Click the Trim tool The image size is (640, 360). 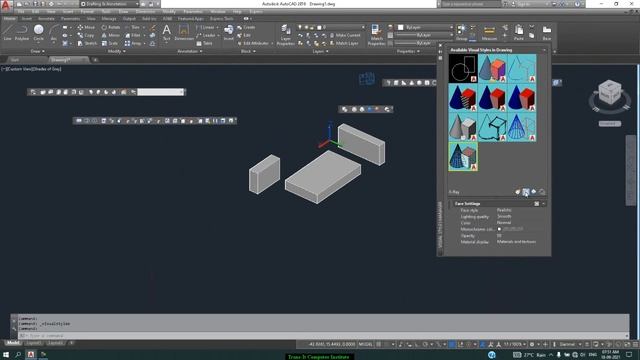coord(132,27)
